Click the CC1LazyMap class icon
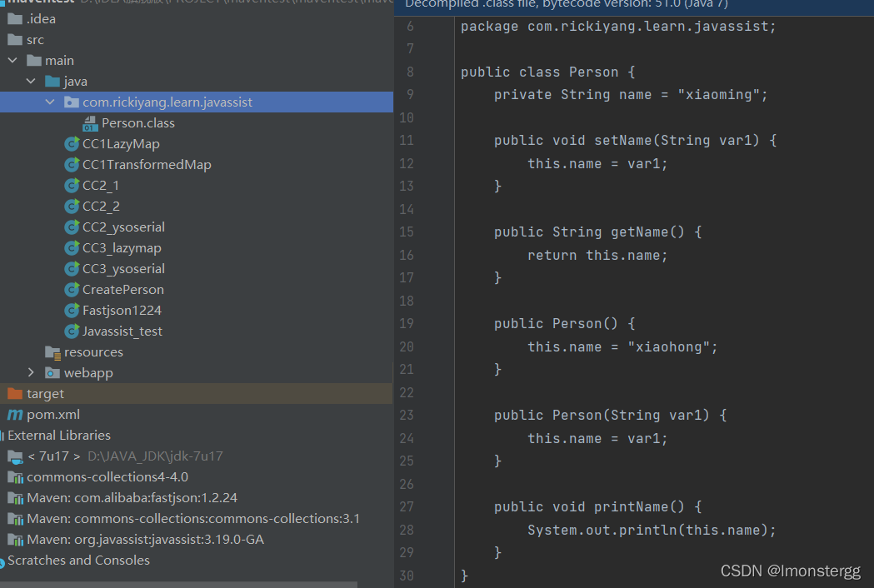This screenshot has height=588, width=874. [72, 144]
